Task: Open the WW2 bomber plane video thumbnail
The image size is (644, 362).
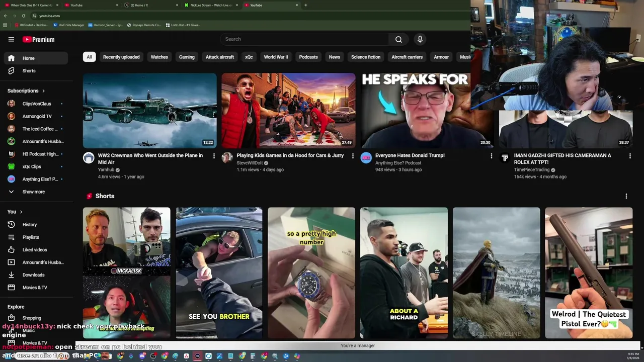Action: click(150, 111)
